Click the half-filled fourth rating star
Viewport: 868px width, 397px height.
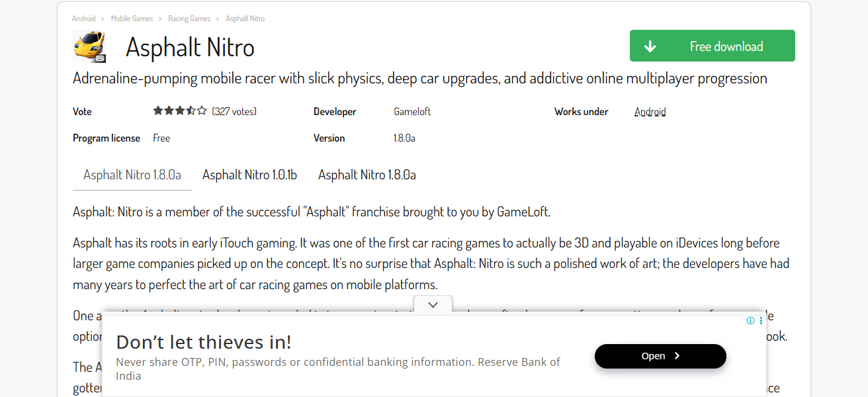pyautogui.click(x=189, y=110)
